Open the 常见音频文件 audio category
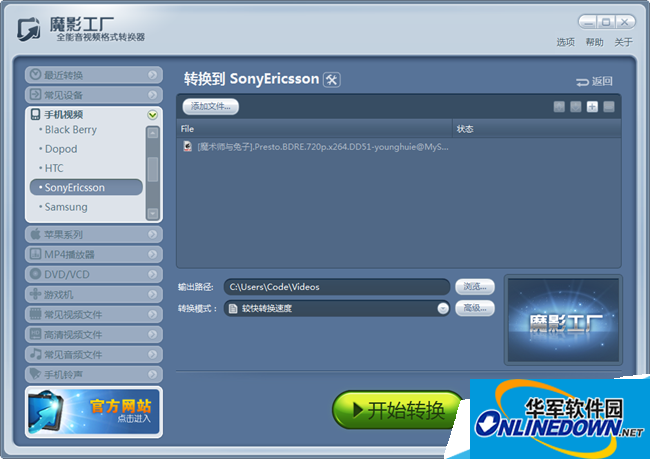This screenshot has width=650, height=459. tap(94, 354)
